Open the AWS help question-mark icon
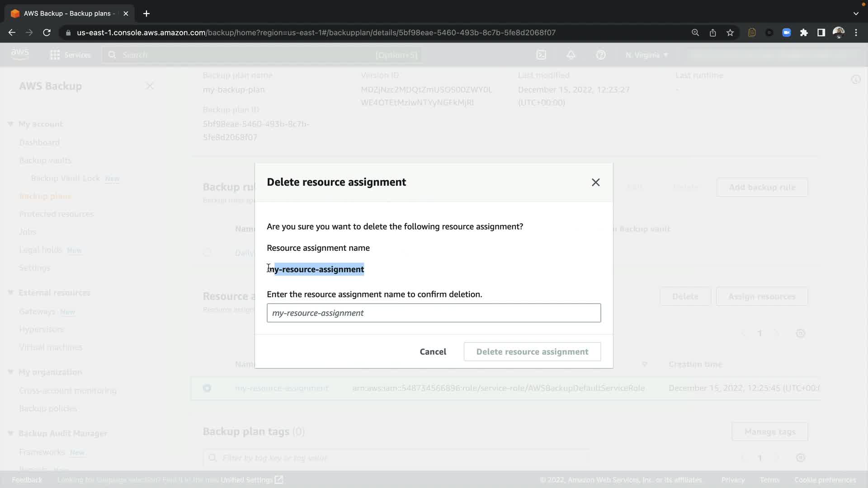The height and width of the screenshot is (488, 868). tap(601, 55)
